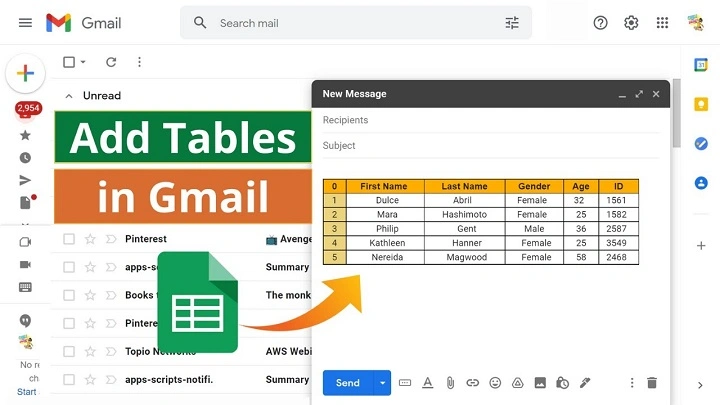Click the attach files paperclip icon
720x405 pixels.
click(x=450, y=383)
